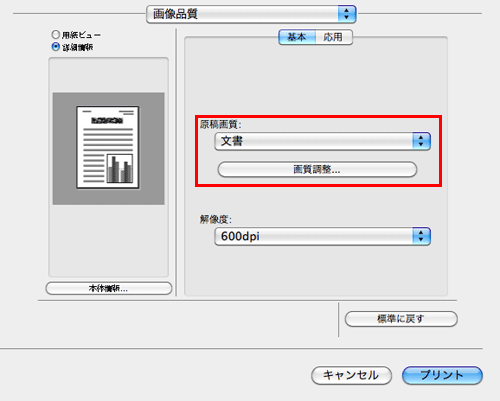Open the 画像品質 panel selection menu

[251, 14]
